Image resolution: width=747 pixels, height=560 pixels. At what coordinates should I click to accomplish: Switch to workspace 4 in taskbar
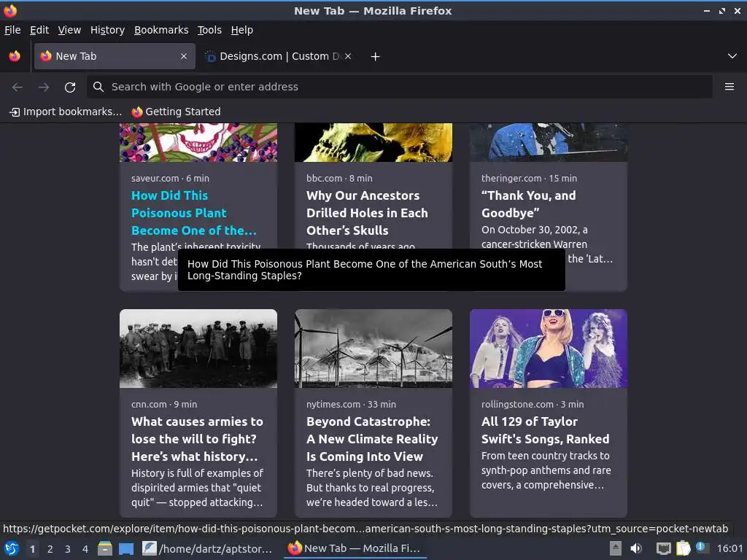click(x=85, y=549)
